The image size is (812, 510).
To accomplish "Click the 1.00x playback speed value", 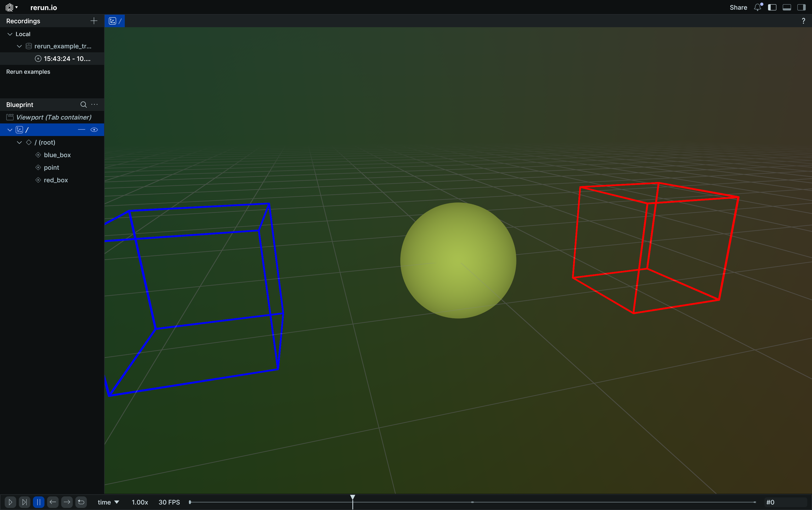I will [140, 502].
